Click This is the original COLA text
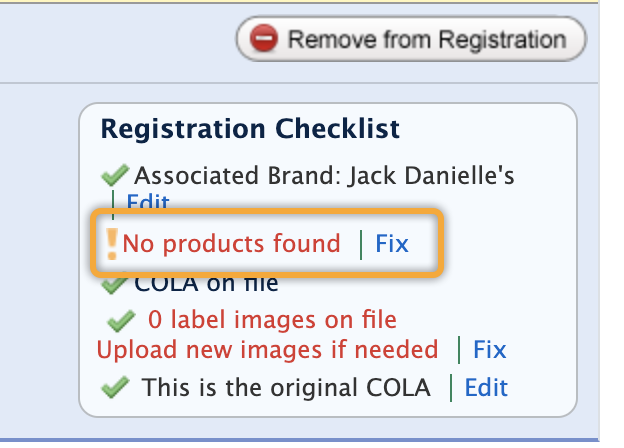The height and width of the screenshot is (448, 624). 286,388
